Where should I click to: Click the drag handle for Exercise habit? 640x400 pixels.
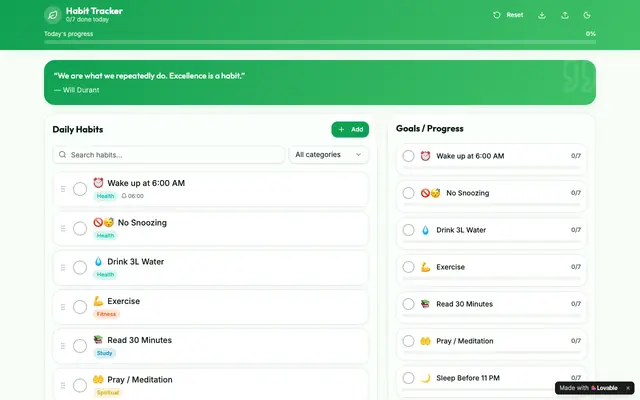point(63,307)
